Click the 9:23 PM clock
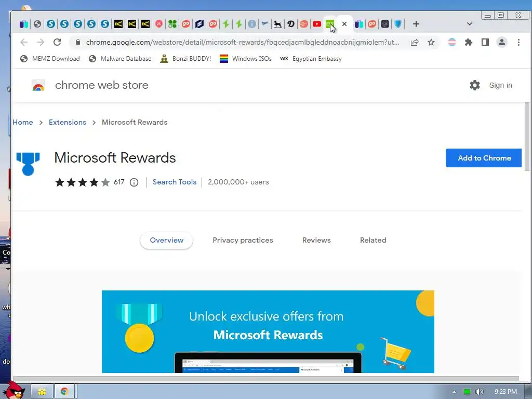Viewport: 532px width, 399px height. click(506, 392)
